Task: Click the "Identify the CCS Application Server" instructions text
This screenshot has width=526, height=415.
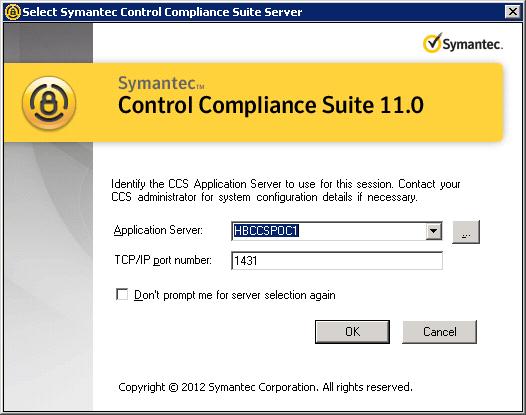Action: pos(285,190)
